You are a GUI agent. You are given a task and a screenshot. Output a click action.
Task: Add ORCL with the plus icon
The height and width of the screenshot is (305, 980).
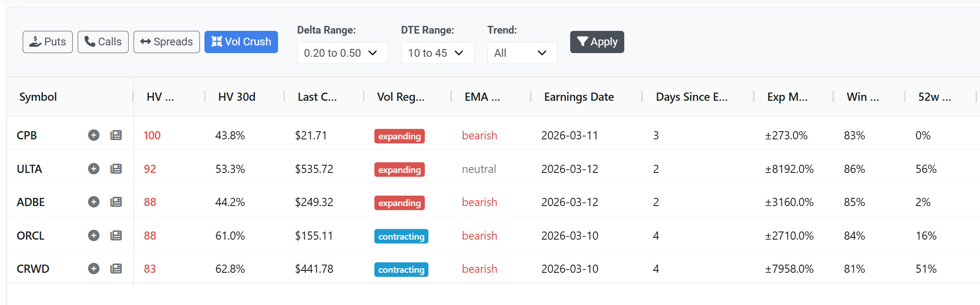[94, 236]
